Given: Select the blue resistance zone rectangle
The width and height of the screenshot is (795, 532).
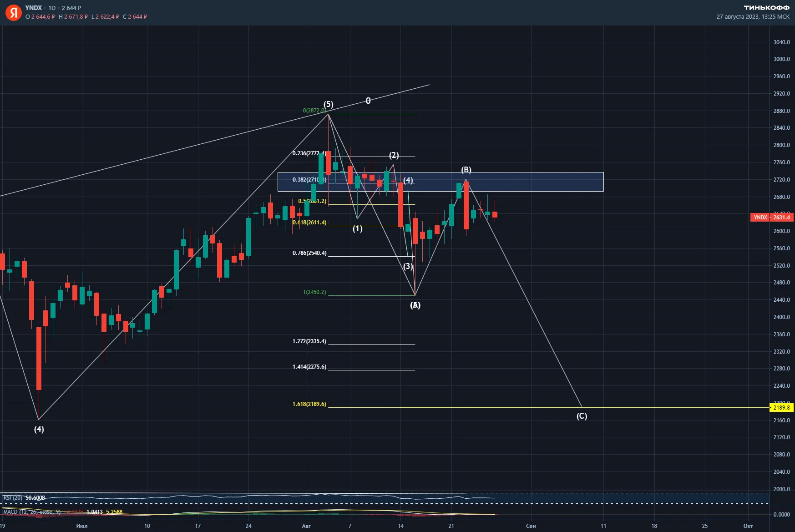Looking at the screenshot, I should 441,182.
